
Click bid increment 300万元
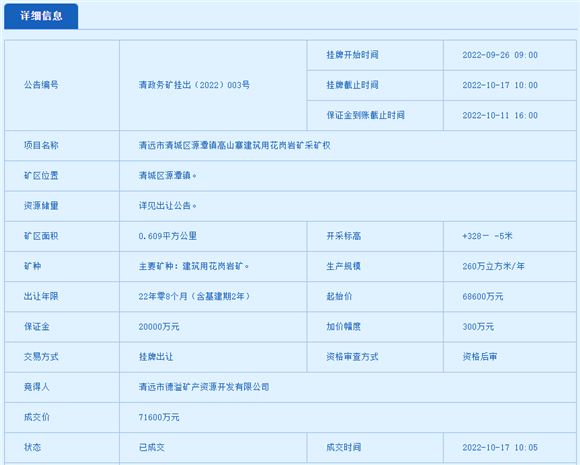[x=478, y=327]
